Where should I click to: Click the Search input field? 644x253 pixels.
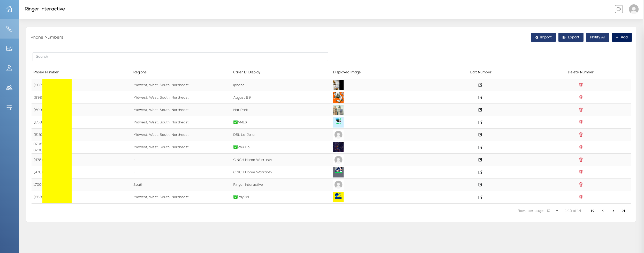(x=180, y=57)
